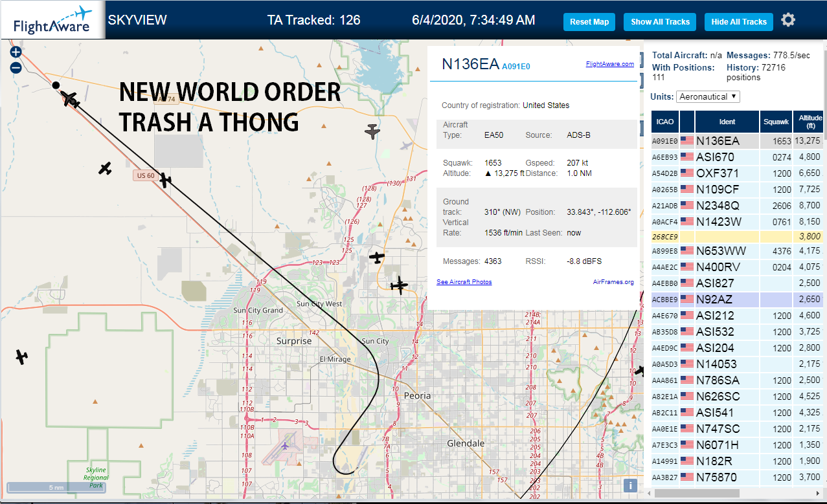The image size is (827, 504).
Task: Open AirFrames.org link
Action: pos(613,282)
